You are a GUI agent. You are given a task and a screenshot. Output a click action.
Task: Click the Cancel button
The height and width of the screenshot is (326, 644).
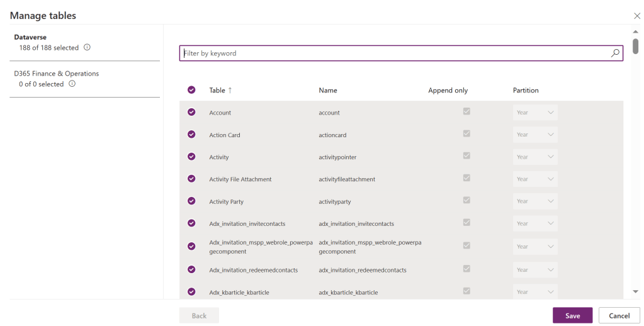[619, 315]
